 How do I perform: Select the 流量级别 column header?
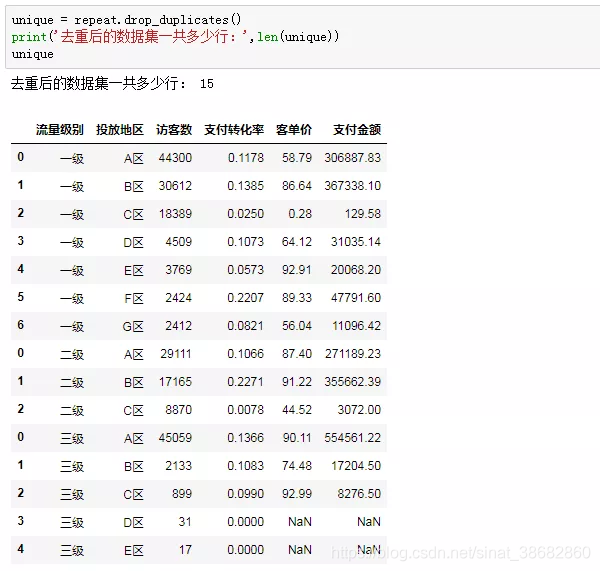tap(60, 130)
